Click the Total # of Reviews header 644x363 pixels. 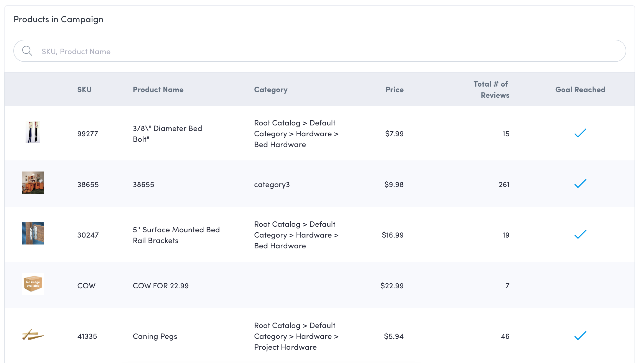(x=491, y=90)
